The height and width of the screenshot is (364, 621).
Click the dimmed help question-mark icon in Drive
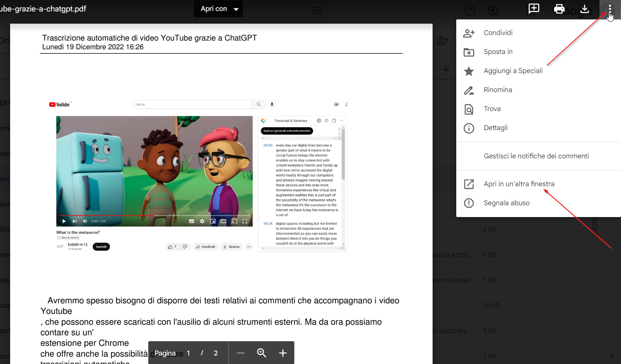(470, 11)
